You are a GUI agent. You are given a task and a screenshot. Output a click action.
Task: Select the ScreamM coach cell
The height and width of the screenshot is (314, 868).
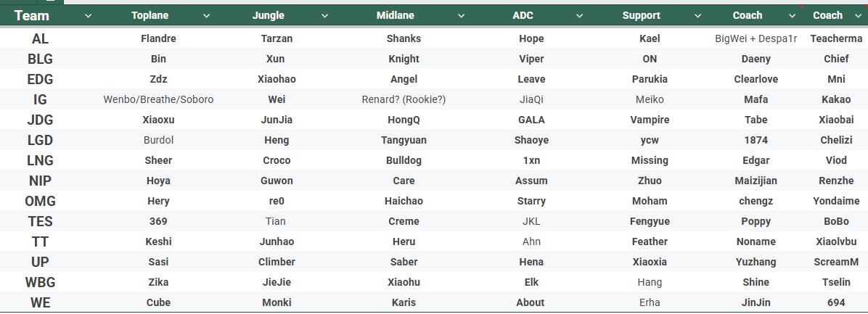click(836, 262)
